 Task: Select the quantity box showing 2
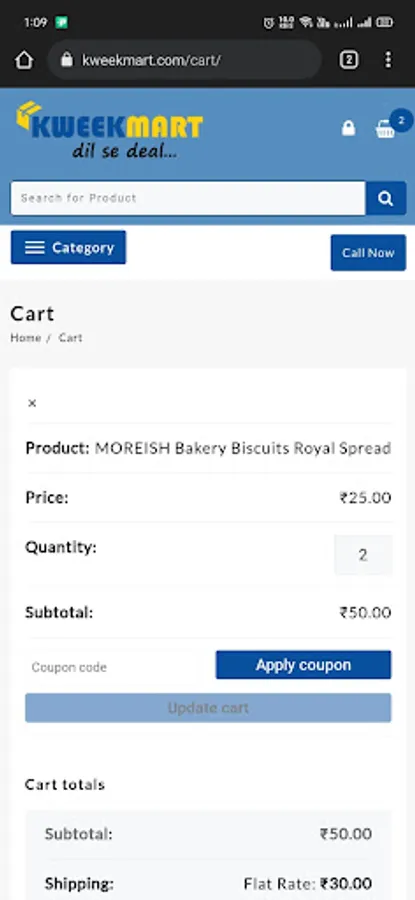point(363,555)
